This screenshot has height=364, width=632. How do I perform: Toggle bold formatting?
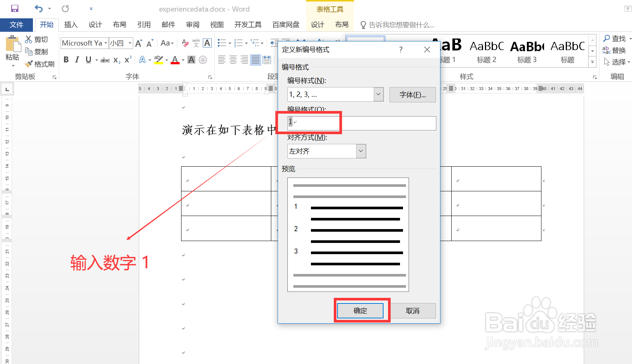pos(66,60)
